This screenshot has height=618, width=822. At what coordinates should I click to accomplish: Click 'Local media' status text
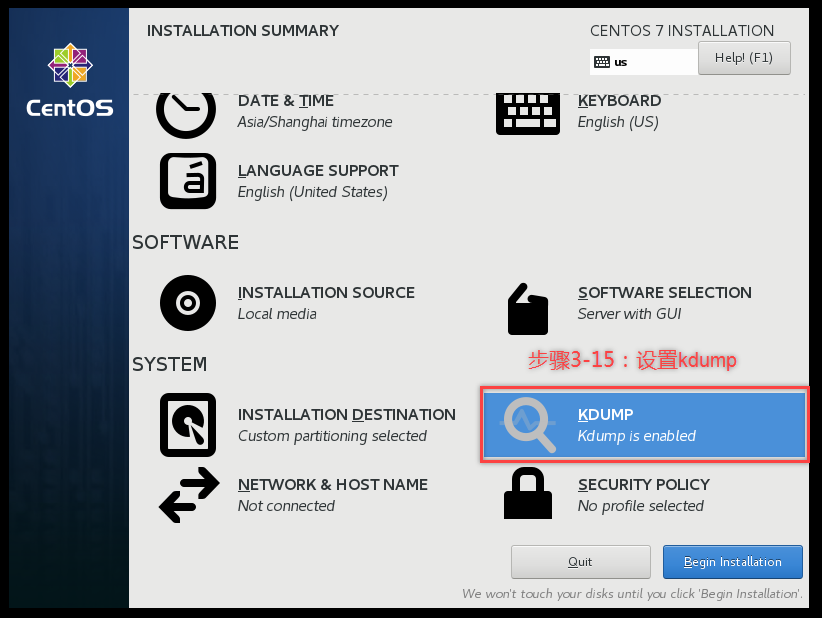click(277, 314)
